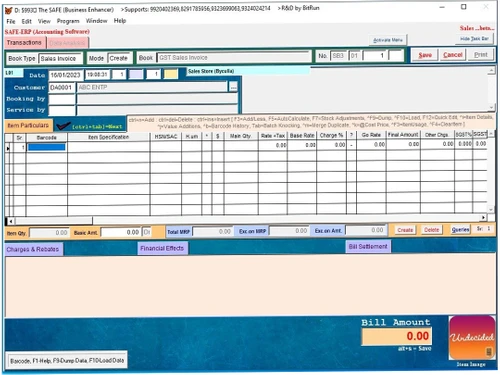Click the Mode Create field

[x=119, y=58]
